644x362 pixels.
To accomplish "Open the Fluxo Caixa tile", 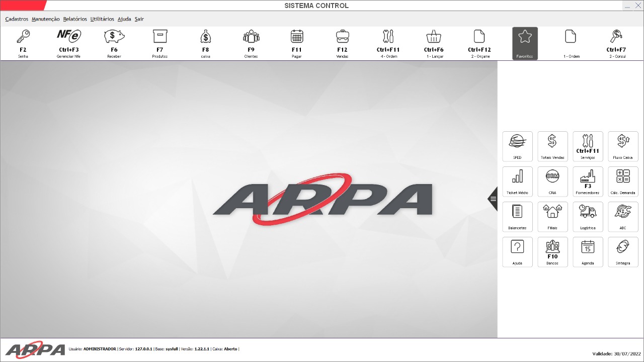I will coord(623,147).
